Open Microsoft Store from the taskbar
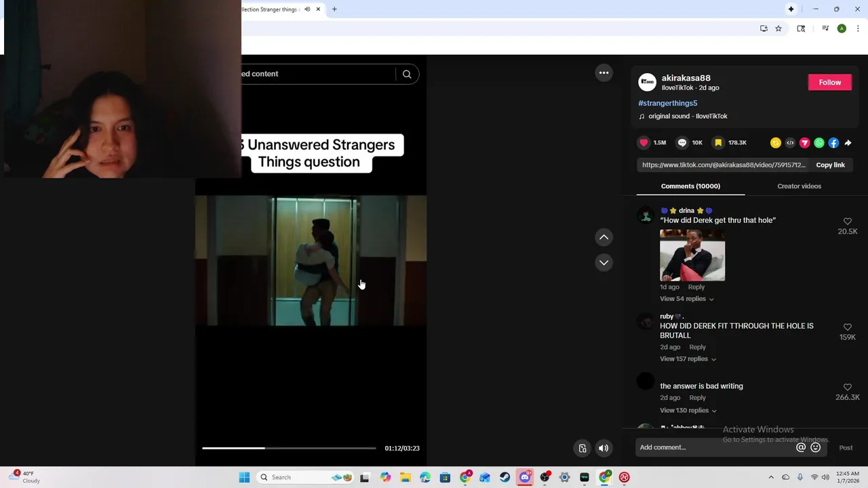The height and width of the screenshot is (488, 868). (445, 477)
